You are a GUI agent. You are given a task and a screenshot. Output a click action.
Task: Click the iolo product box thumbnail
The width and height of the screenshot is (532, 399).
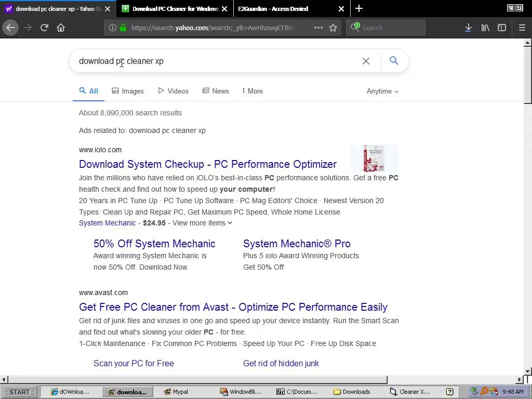pyautogui.click(x=374, y=158)
